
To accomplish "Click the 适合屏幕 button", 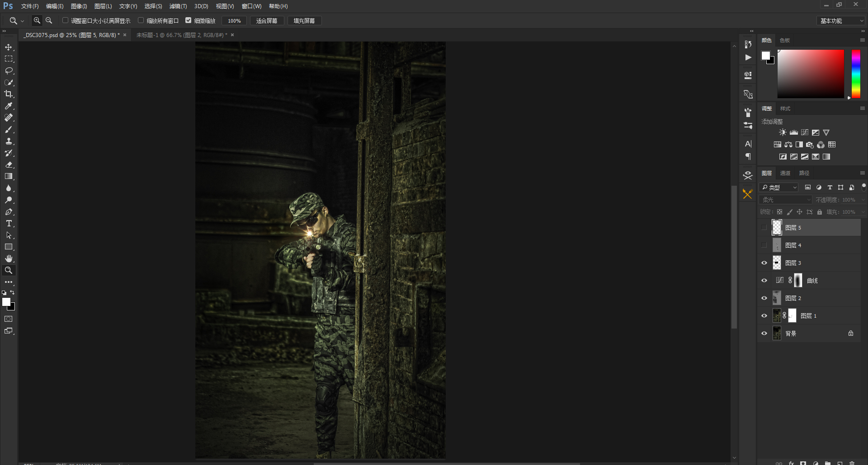I will pyautogui.click(x=267, y=21).
